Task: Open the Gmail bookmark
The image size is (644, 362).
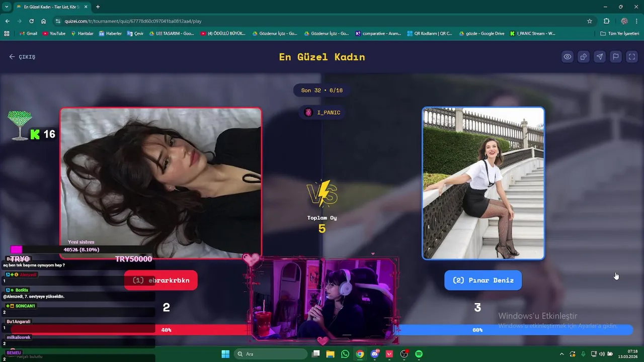Action: pyautogui.click(x=28, y=34)
